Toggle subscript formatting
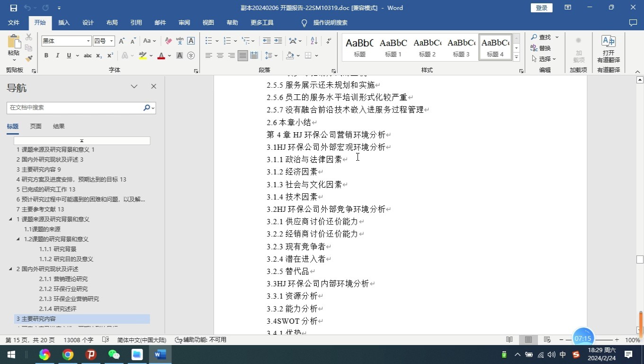The image size is (644, 364). click(x=99, y=55)
